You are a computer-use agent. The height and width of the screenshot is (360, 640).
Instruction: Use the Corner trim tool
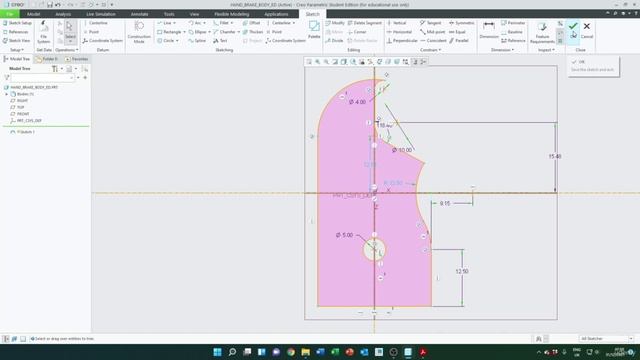coord(357,32)
